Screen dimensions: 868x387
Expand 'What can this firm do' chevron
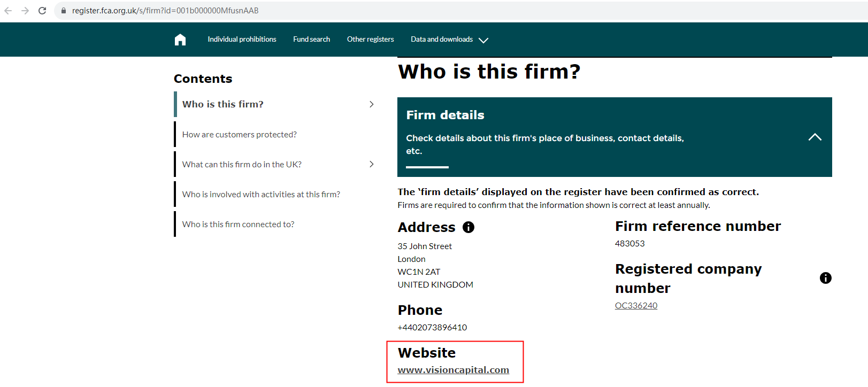point(371,164)
